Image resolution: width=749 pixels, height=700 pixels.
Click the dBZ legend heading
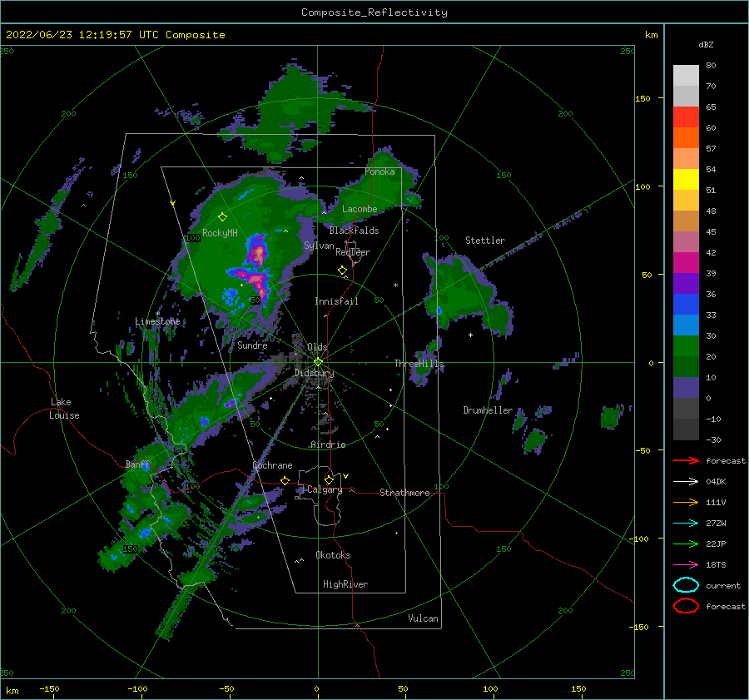pos(706,44)
